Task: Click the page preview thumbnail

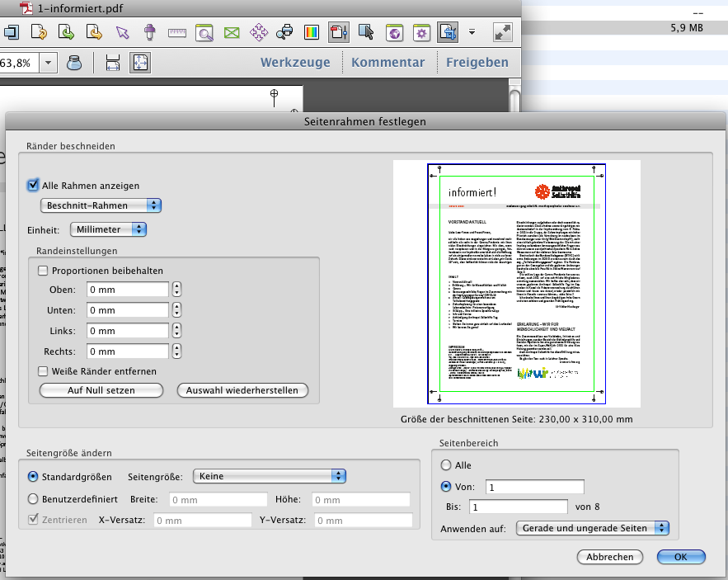Action: click(517, 284)
